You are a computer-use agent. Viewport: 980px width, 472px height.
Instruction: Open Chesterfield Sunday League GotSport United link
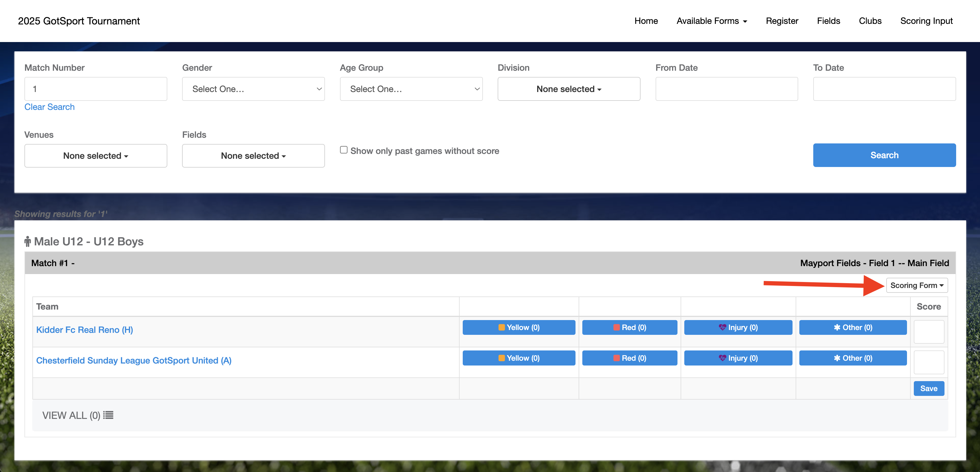click(134, 360)
